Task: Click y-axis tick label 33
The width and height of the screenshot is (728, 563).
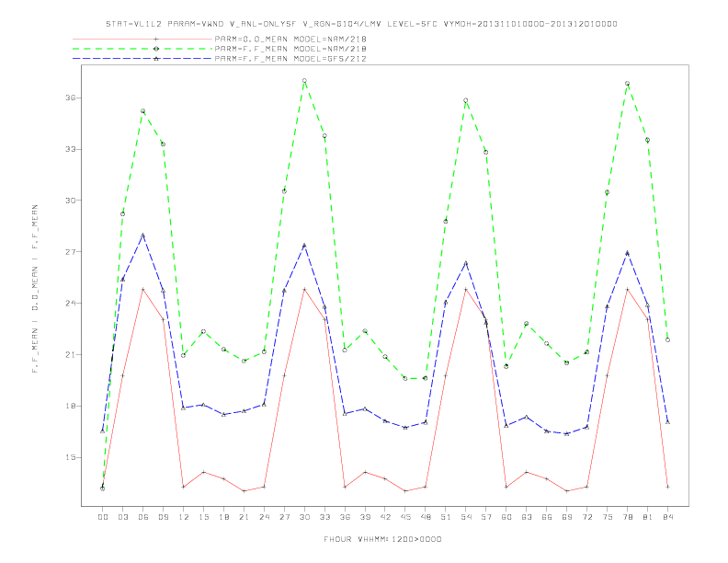Action: 71,150
